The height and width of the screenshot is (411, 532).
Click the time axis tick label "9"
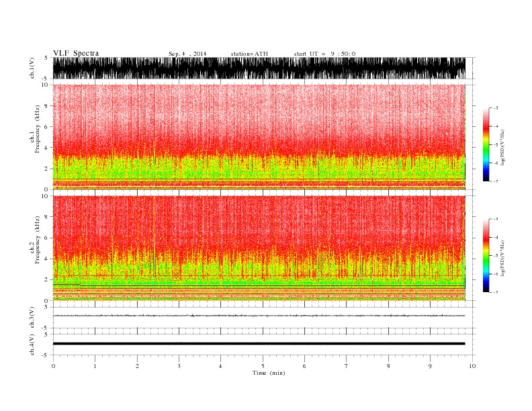[430, 366]
